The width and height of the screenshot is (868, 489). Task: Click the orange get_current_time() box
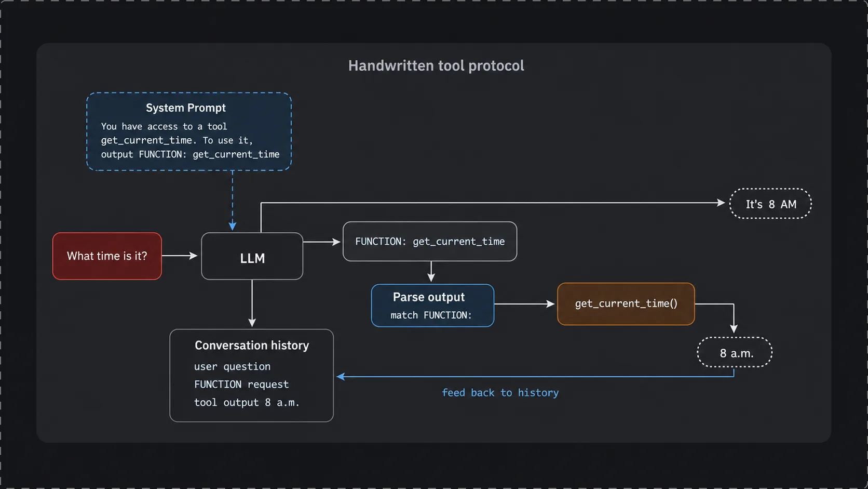626,304
